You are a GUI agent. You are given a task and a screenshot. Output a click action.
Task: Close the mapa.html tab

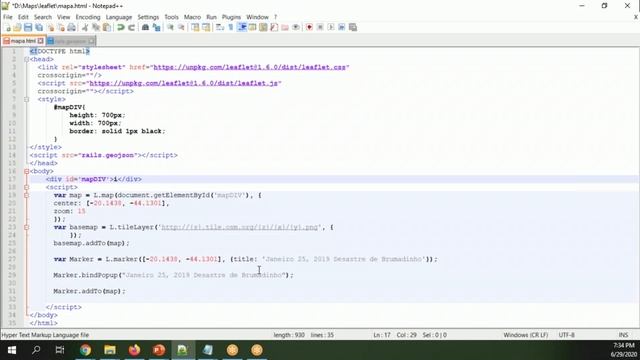tap(40, 41)
